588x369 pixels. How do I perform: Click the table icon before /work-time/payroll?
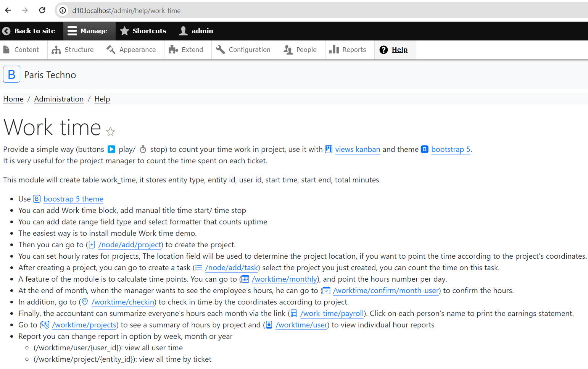(294, 313)
